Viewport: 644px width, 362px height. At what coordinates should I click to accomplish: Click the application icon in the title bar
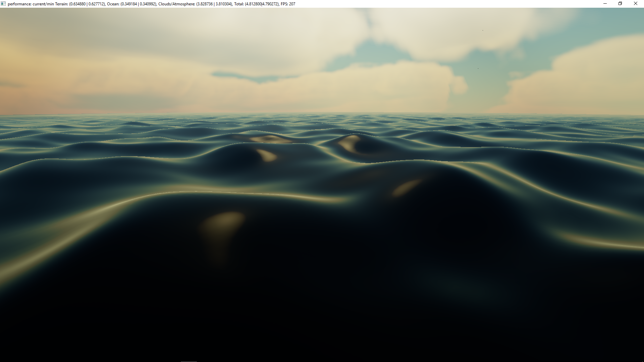(x=3, y=4)
